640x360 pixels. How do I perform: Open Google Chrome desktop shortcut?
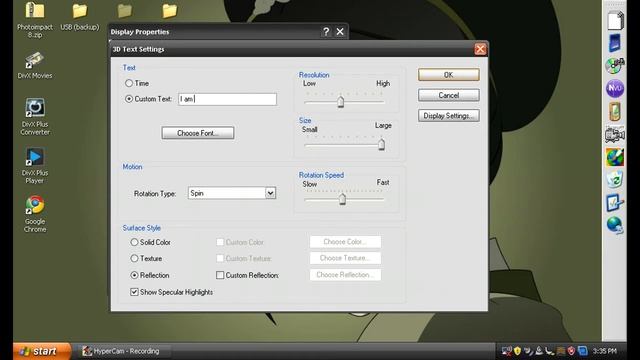[35, 214]
